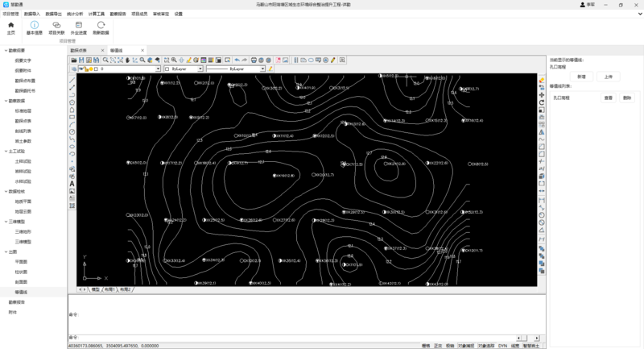The image size is (644, 349).
Task: Select the text tool letter A
Action: 72,184
